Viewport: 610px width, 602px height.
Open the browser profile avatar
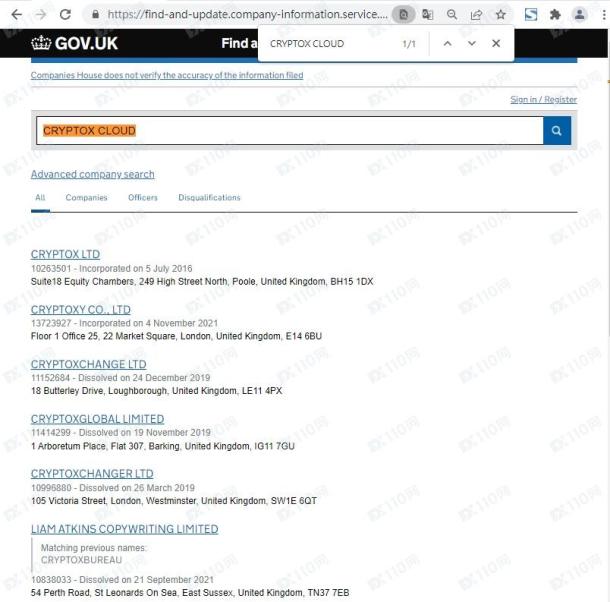click(x=579, y=15)
